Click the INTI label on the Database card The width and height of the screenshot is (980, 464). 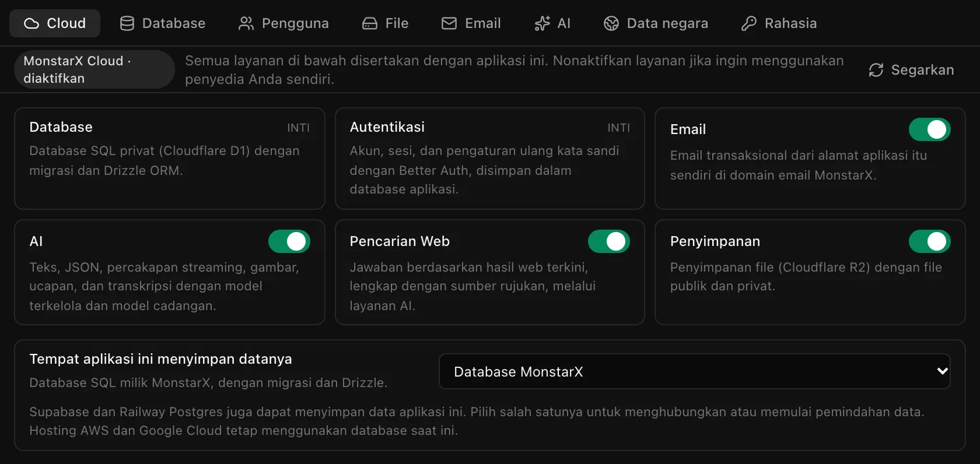[x=298, y=128]
